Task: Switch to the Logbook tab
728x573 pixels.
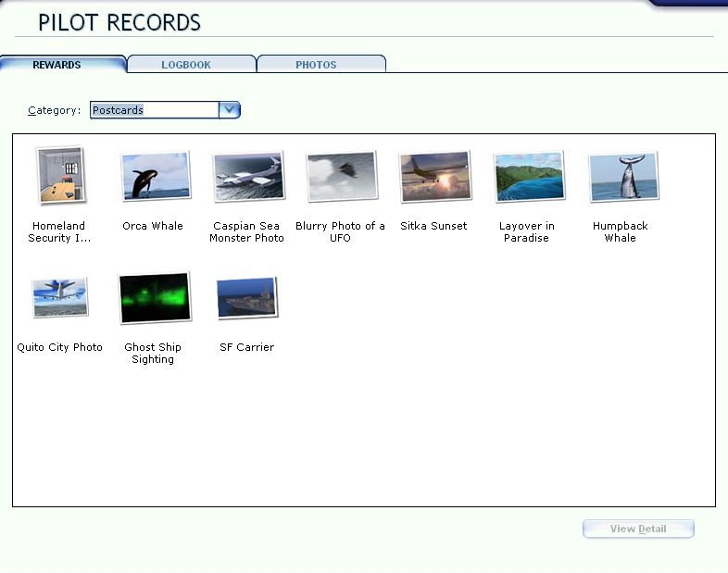Action: [192, 64]
